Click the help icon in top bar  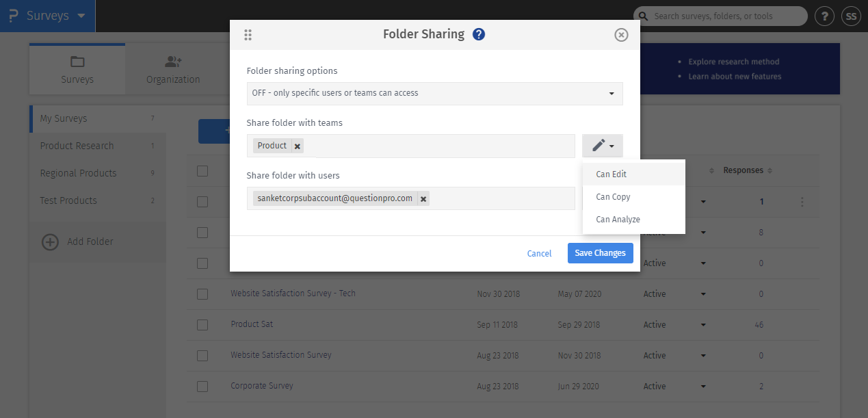pos(825,16)
